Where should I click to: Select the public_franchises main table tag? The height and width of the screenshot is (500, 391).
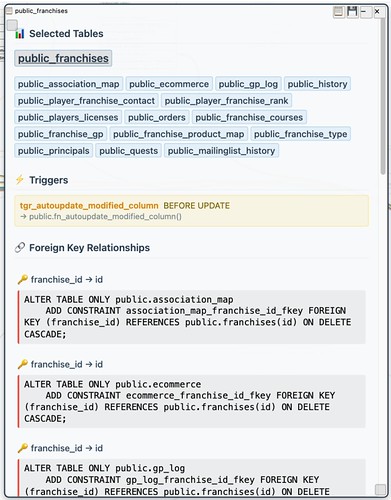[63, 58]
